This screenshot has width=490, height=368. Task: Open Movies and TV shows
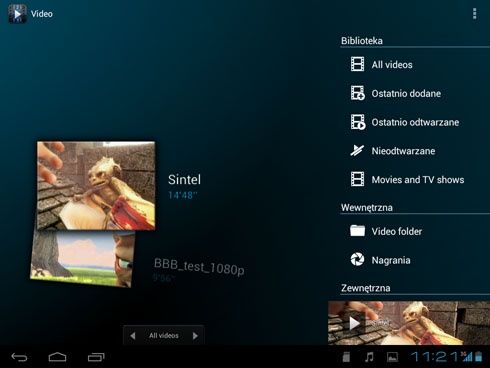[415, 179]
